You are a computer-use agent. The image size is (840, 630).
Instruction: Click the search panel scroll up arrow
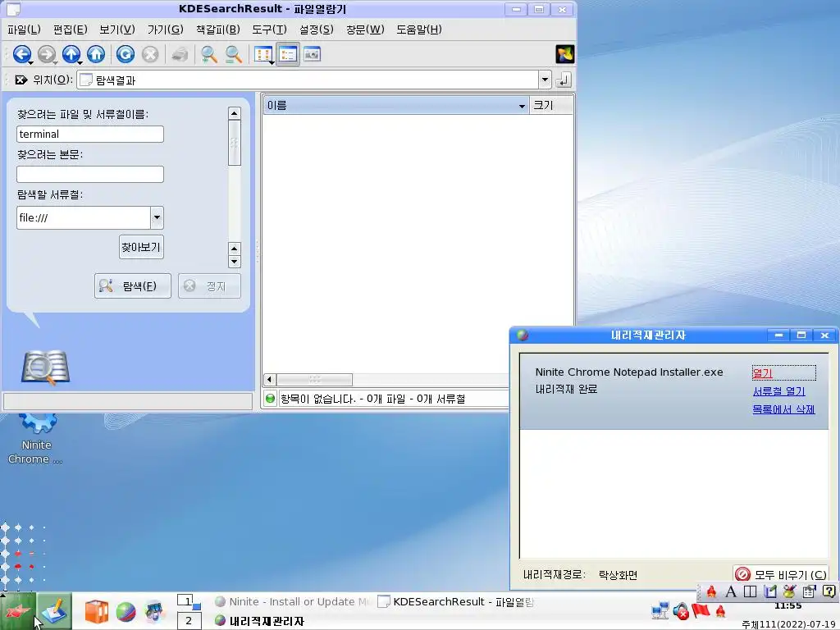[x=234, y=113]
